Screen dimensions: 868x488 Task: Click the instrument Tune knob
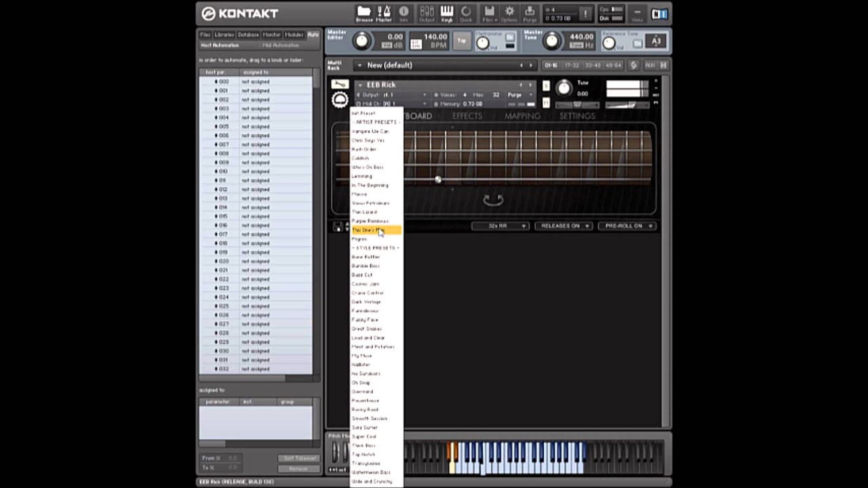click(x=564, y=87)
